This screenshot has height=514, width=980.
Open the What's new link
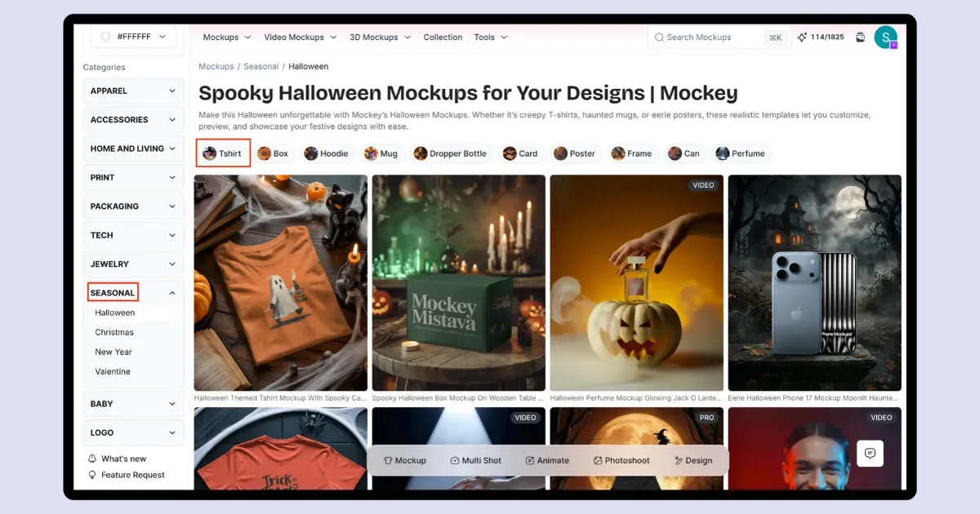click(124, 459)
